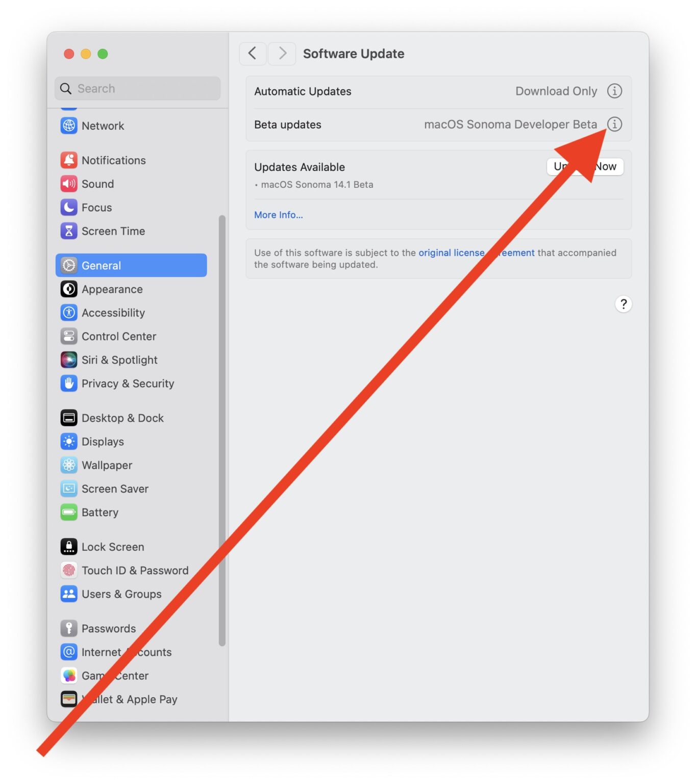
Task: Go forward with the right chevron
Action: [282, 54]
